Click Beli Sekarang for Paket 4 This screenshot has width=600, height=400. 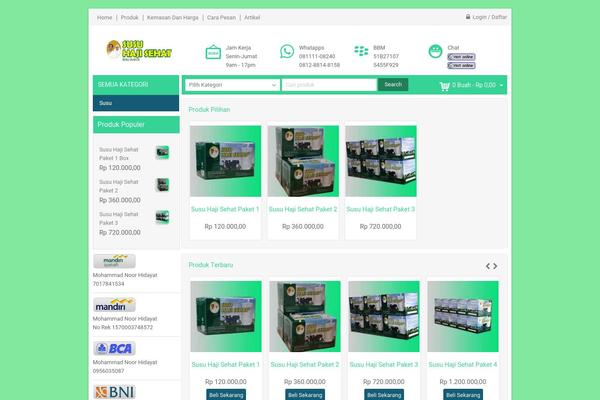(463, 395)
